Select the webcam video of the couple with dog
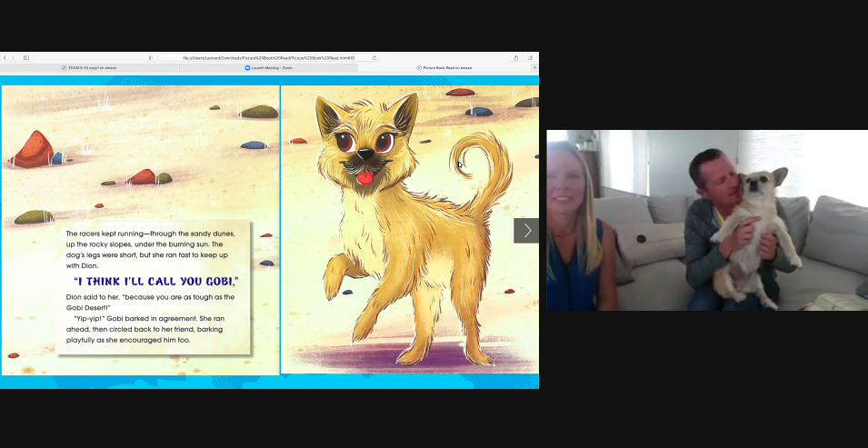868x448 pixels. (x=707, y=221)
